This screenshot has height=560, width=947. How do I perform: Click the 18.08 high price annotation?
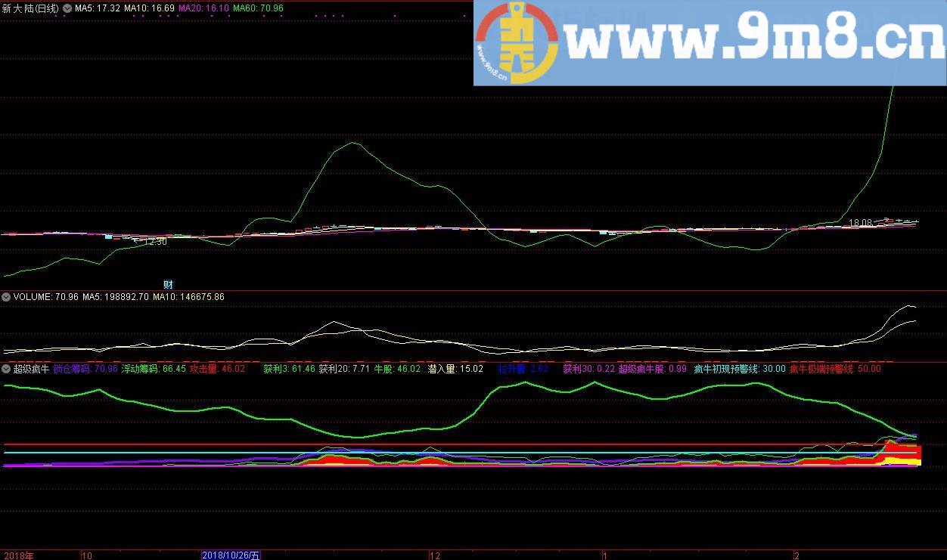pos(861,223)
